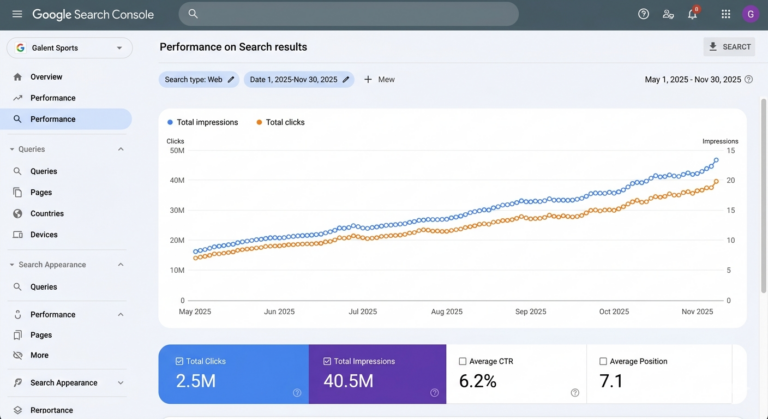The height and width of the screenshot is (419, 768).
Task: Click help icon beside date range
Action: tap(748, 79)
